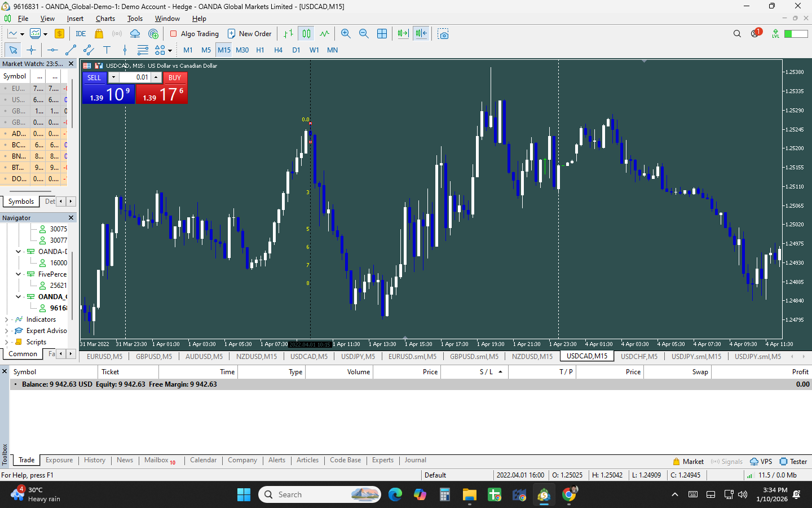This screenshot has width=812, height=508.
Task: Open New Order dialog
Action: point(249,34)
